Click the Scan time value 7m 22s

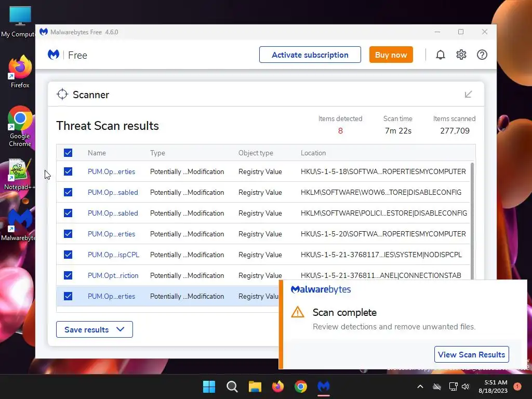(x=398, y=130)
